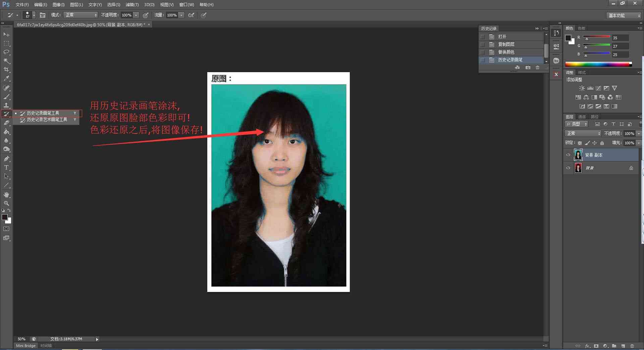Viewport: 644px width, 350px height.
Task: Create new snapshot in History panel
Action: tap(528, 67)
